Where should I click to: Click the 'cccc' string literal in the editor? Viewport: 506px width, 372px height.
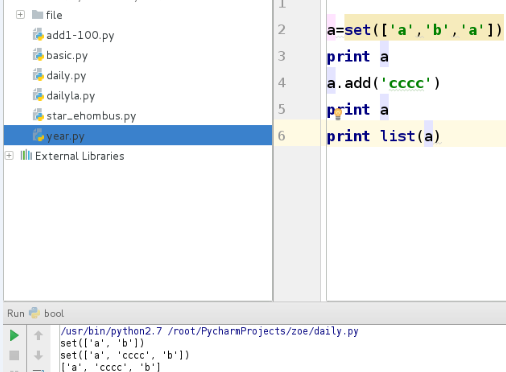click(406, 83)
